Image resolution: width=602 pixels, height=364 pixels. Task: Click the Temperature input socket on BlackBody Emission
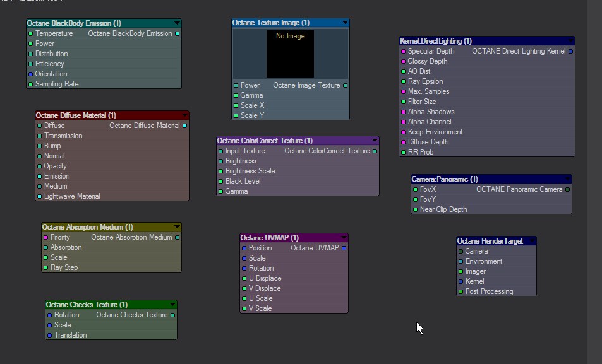(31, 34)
